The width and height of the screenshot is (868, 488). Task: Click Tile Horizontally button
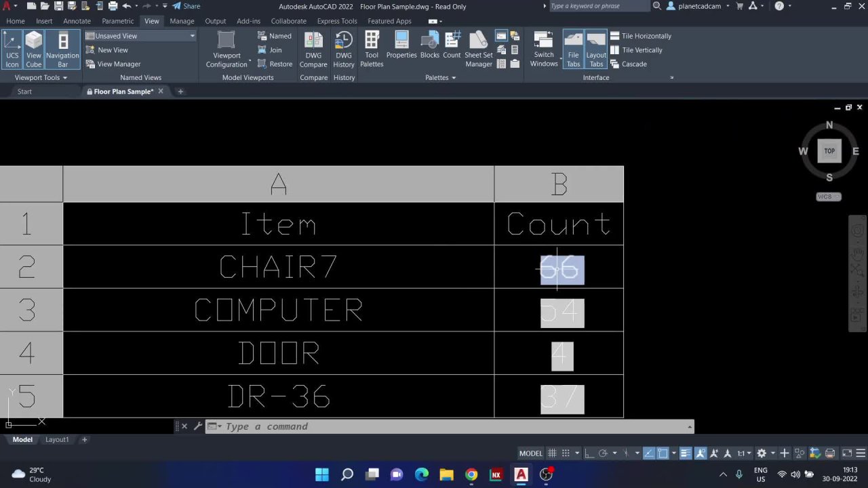pos(641,36)
